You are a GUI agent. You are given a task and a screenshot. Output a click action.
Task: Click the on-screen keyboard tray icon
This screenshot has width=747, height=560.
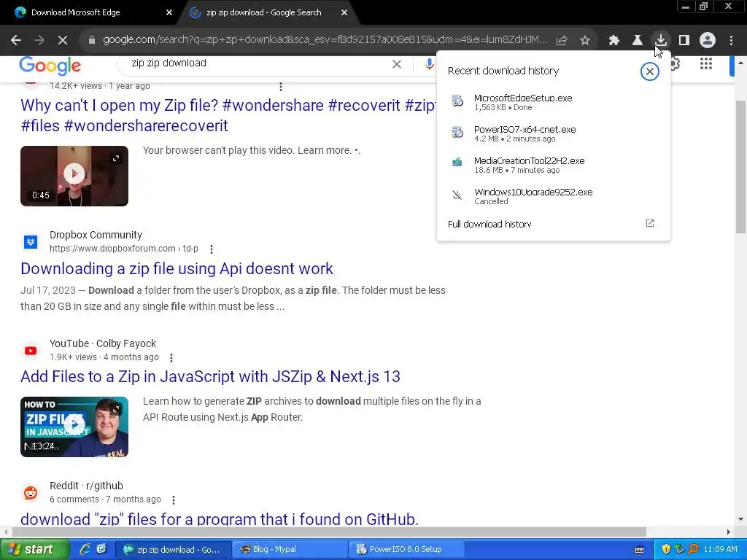click(x=639, y=550)
